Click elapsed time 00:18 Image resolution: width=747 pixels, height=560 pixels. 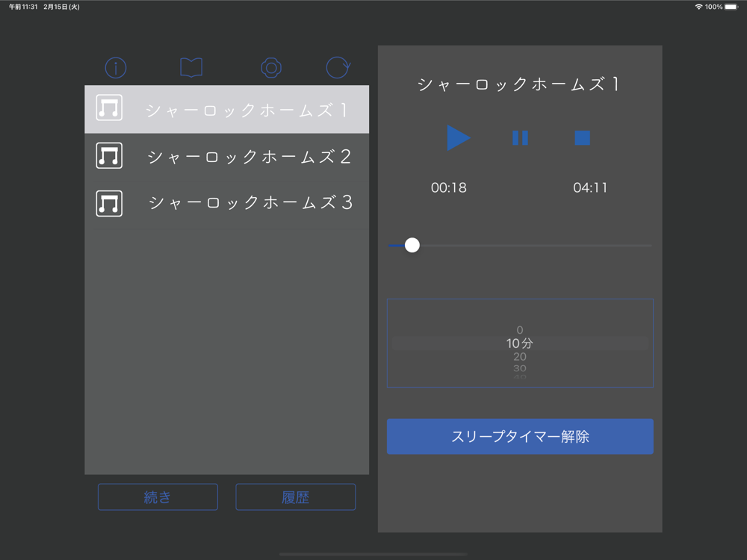(449, 187)
